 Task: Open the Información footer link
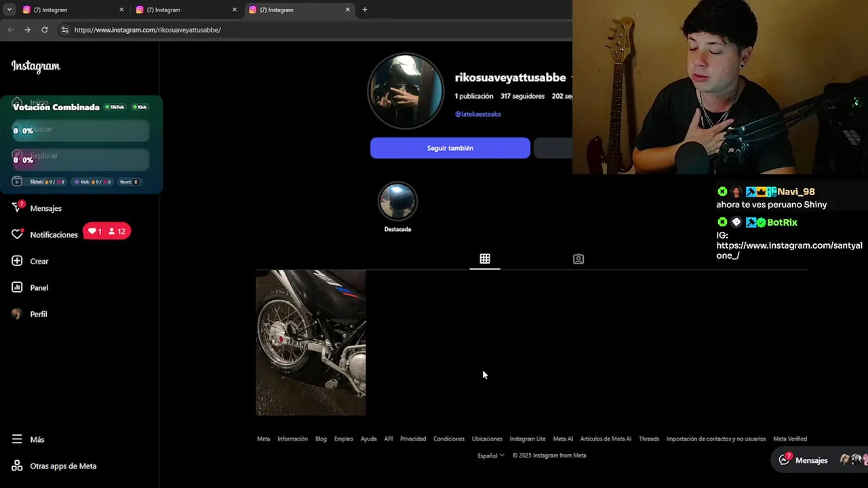tap(293, 439)
